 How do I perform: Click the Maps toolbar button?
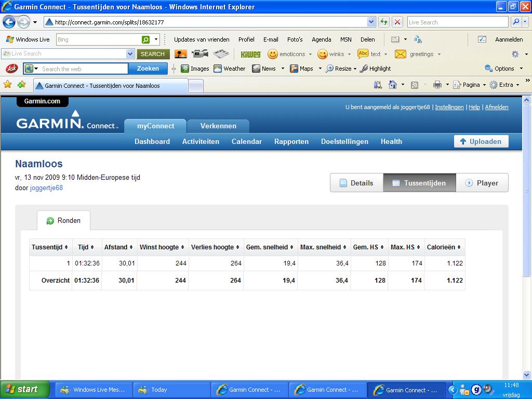pyautogui.click(x=301, y=69)
